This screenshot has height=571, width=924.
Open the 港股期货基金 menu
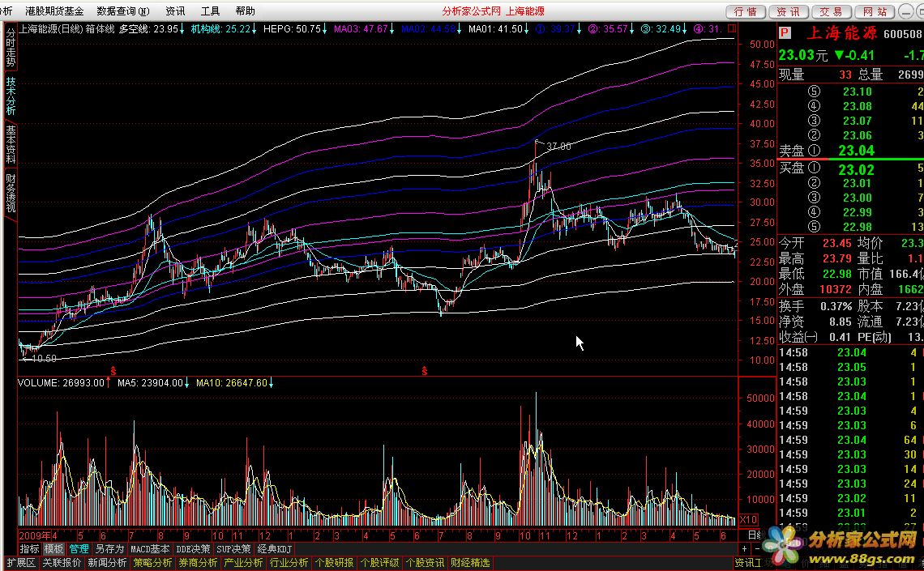click(54, 11)
